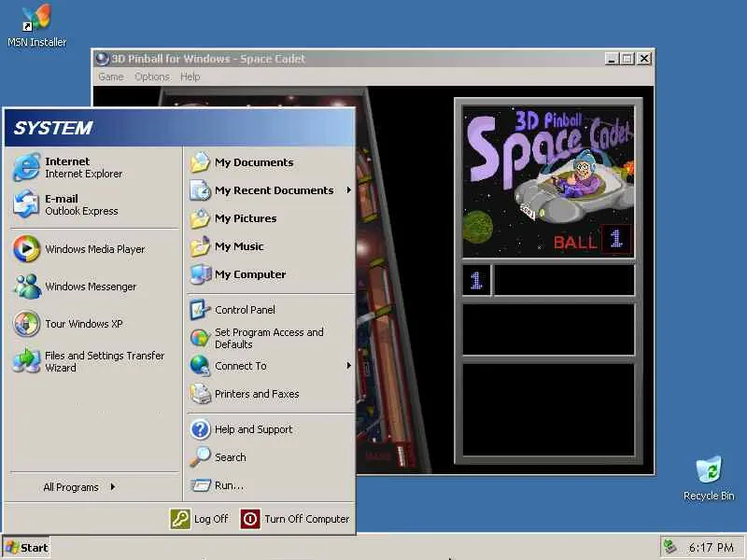Click the Log Off key icon
747x560 pixels.
180,519
